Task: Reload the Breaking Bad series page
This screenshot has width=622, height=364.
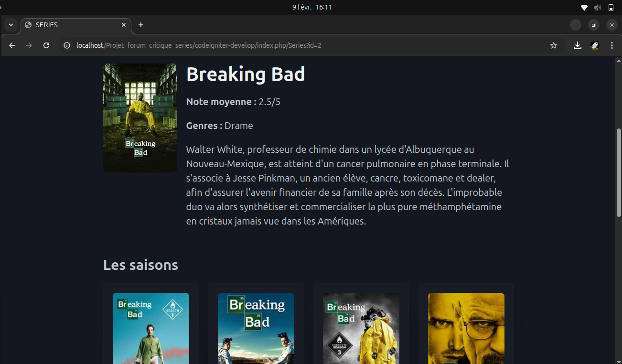Action: (x=46, y=45)
